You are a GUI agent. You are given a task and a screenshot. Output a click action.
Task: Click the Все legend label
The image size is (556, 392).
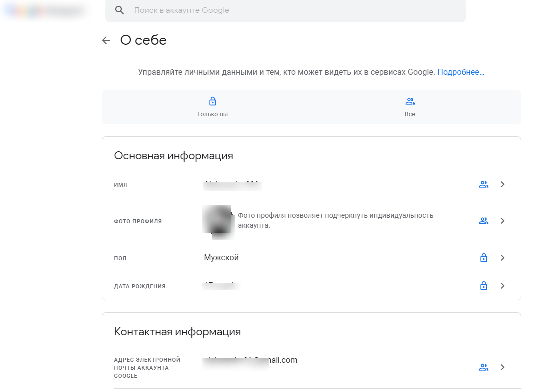pyautogui.click(x=410, y=114)
